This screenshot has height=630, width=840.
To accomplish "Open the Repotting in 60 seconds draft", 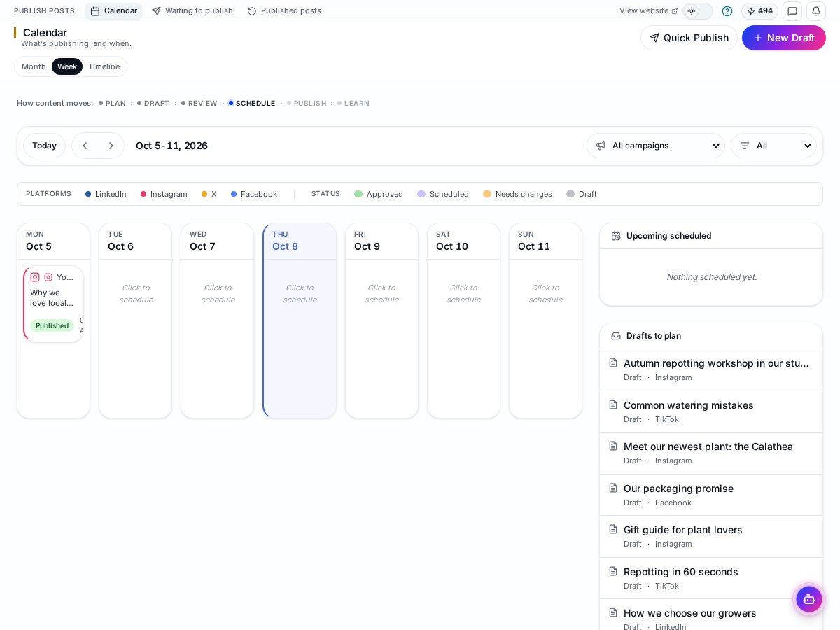I will tap(711, 578).
